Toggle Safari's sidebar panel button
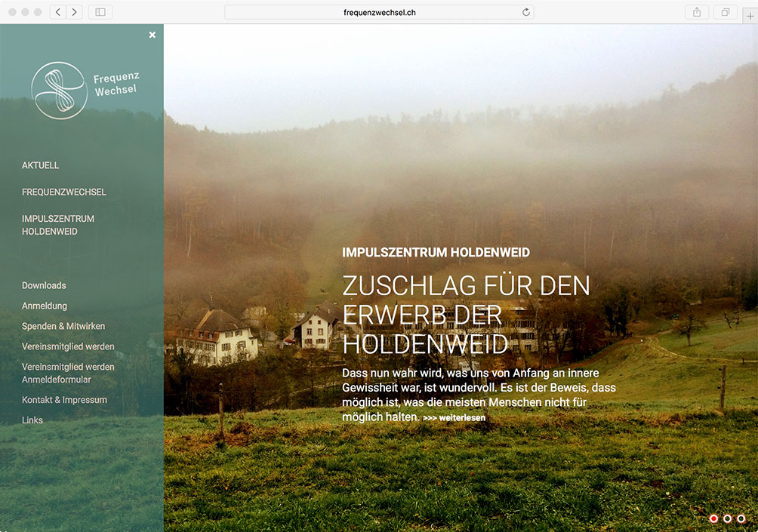Image resolution: width=758 pixels, height=532 pixels. tap(100, 12)
